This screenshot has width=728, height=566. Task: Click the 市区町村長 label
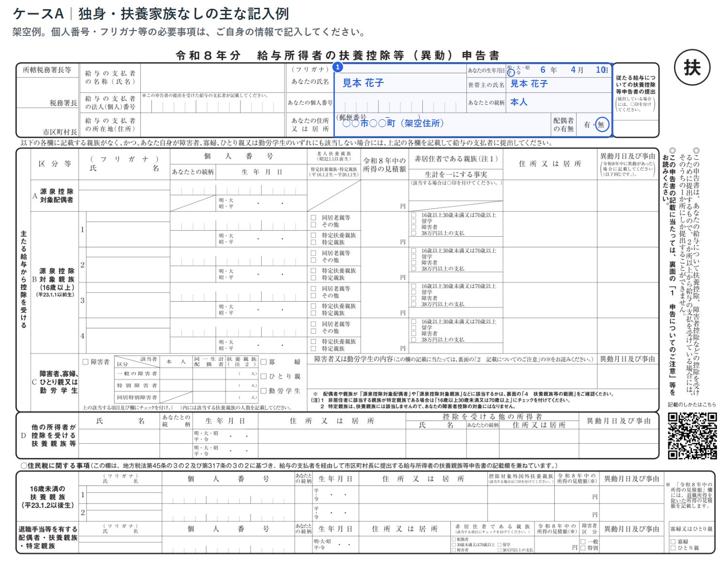60,132
